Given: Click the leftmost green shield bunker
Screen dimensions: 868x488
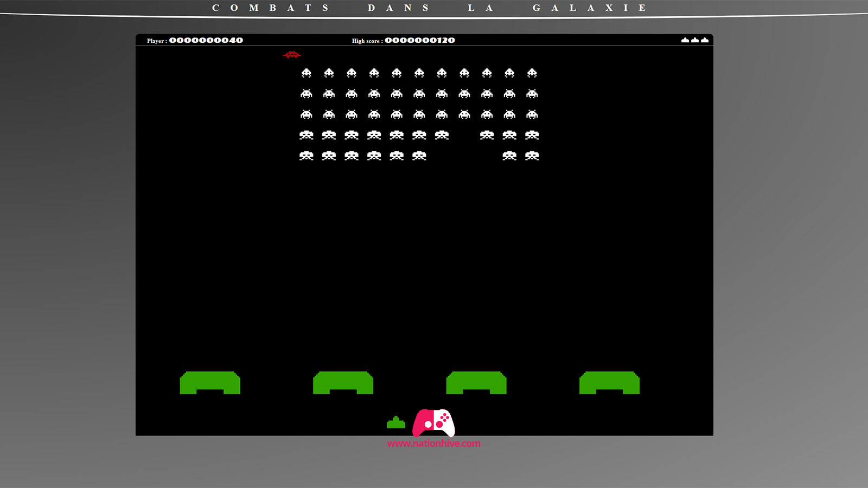Looking at the screenshot, I should 210,383.
